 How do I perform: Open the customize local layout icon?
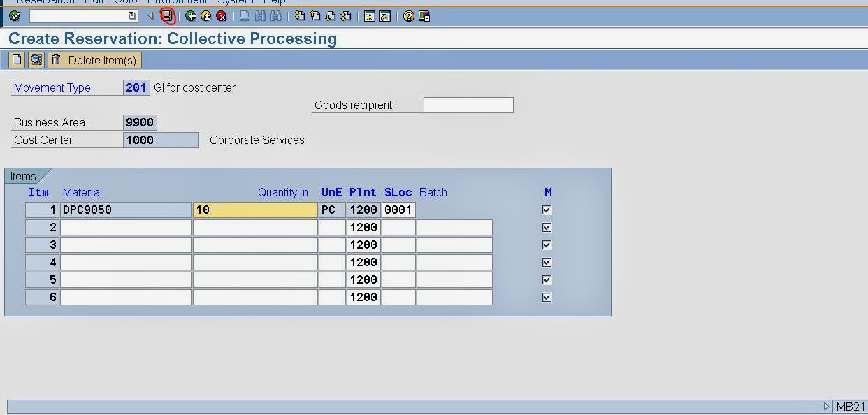point(423,17)
